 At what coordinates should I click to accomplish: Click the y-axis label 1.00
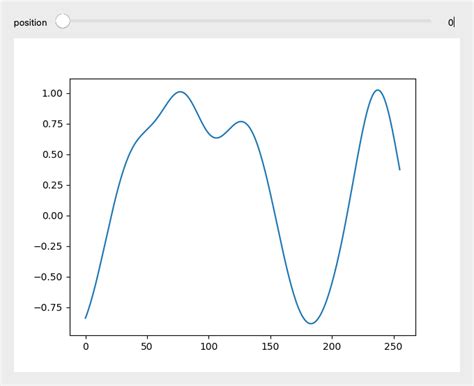(x=52, y=93)
